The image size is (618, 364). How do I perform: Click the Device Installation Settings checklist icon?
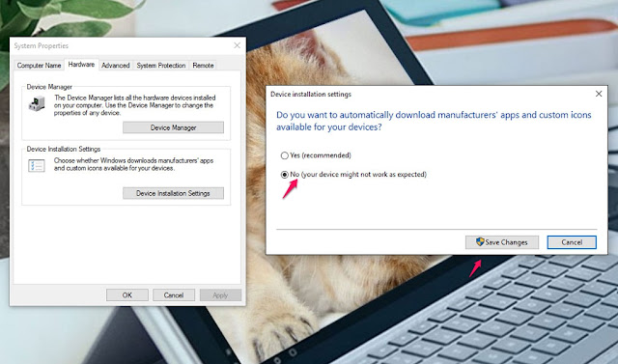pos(37,166)
